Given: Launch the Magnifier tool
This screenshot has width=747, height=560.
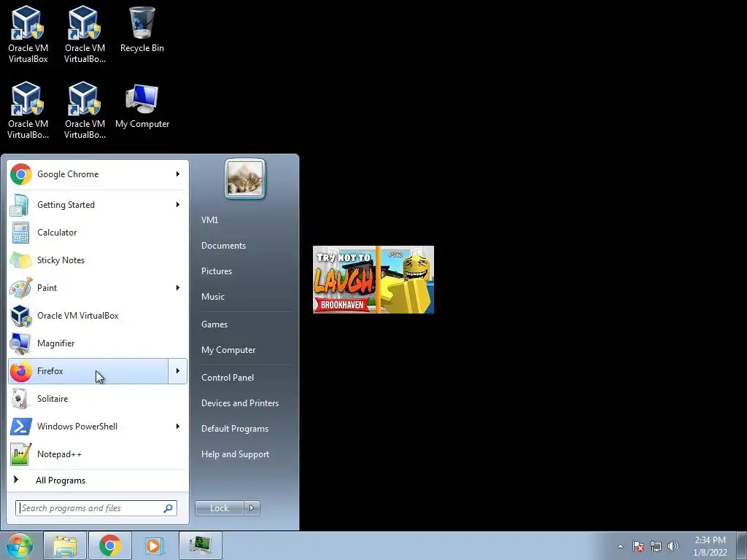Looking at the screenshot, I should pos(98,343).
